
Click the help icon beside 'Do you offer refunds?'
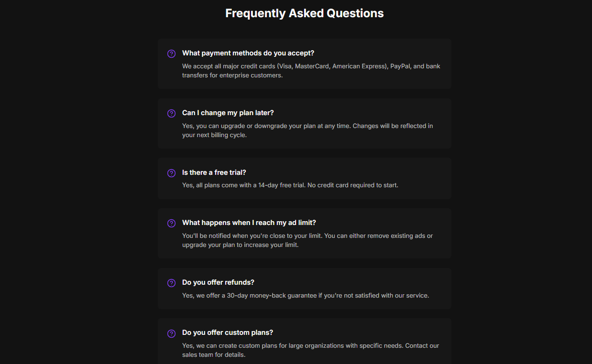pos(171,283)
